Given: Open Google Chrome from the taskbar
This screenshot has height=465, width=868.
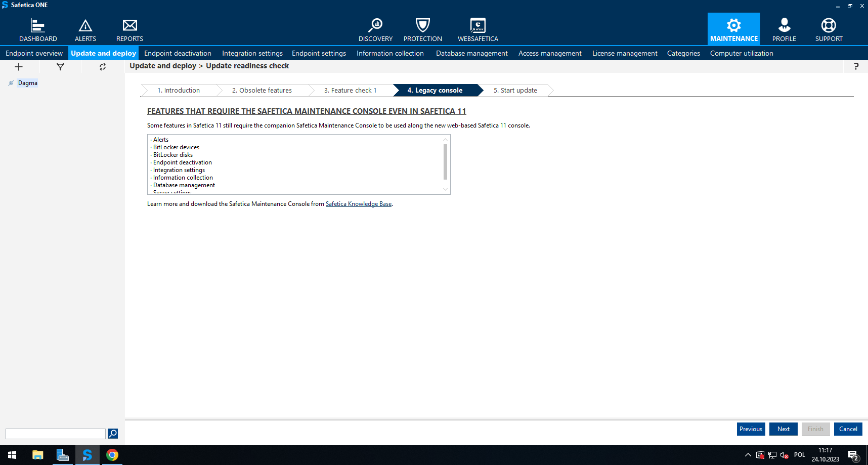Looking at the screenshot, I should (112, 455).
